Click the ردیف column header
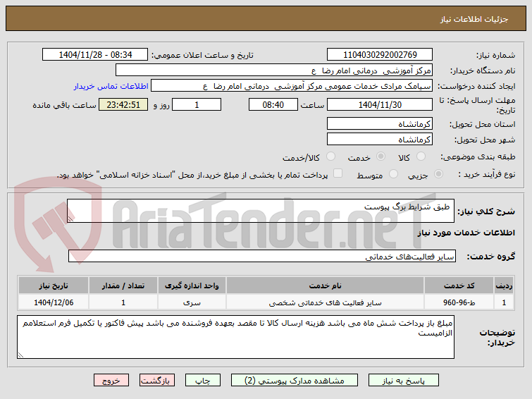This screenshot has width=532, height=399. 504,286
